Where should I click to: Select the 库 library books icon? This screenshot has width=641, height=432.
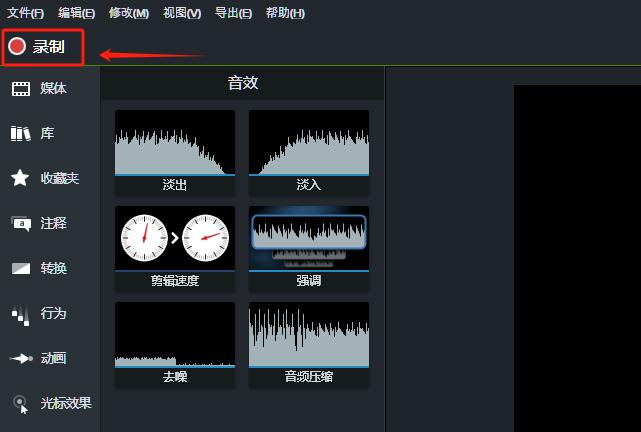coord(21,133)
